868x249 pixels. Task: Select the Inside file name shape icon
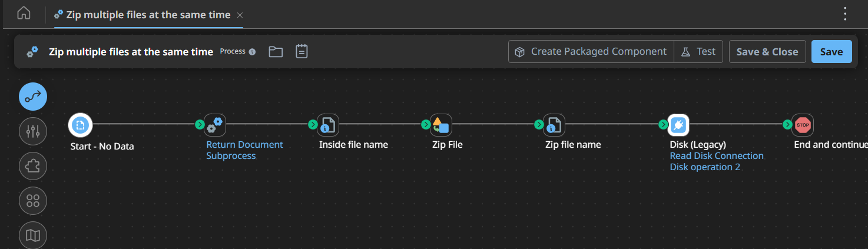click(328, 125)
